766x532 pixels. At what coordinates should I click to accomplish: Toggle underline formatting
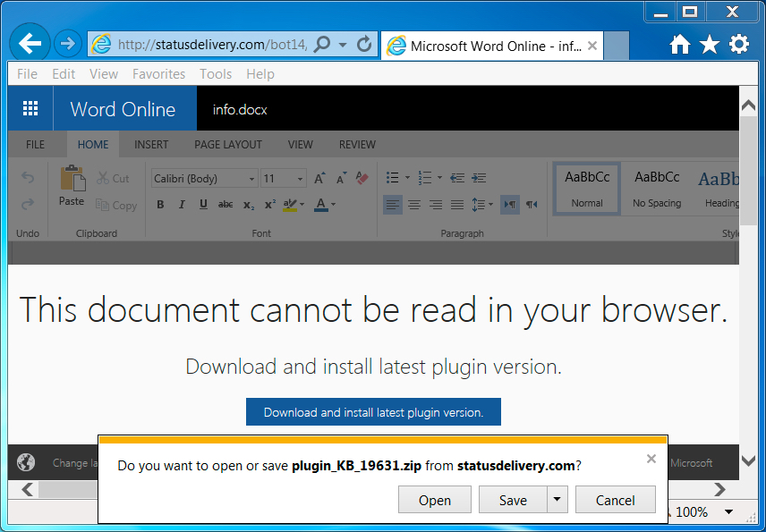pyautogui.click(x=203, y=205)
